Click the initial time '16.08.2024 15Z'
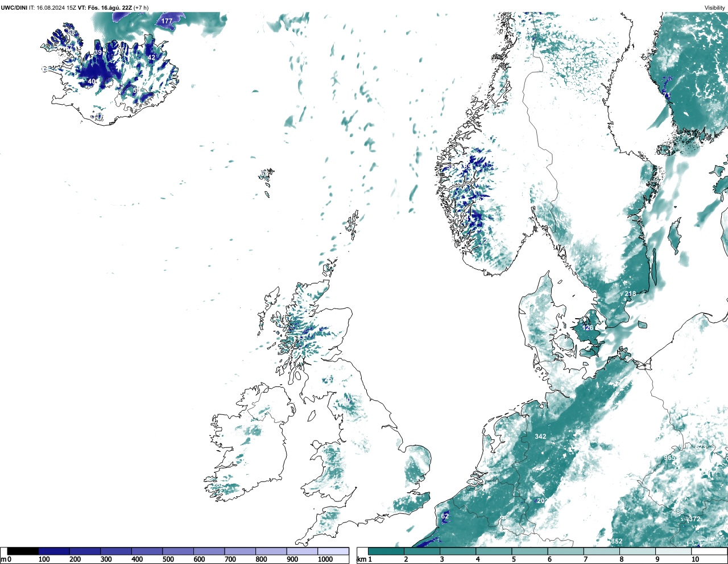Image resolution: width=728 pixels, height=564 pixels. [x=56, y=8]
